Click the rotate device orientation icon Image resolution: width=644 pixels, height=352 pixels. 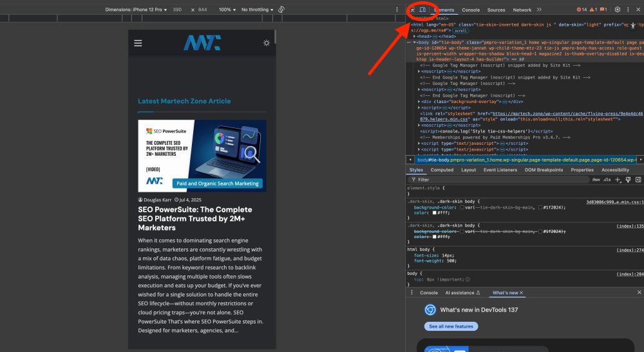point(281,10)
